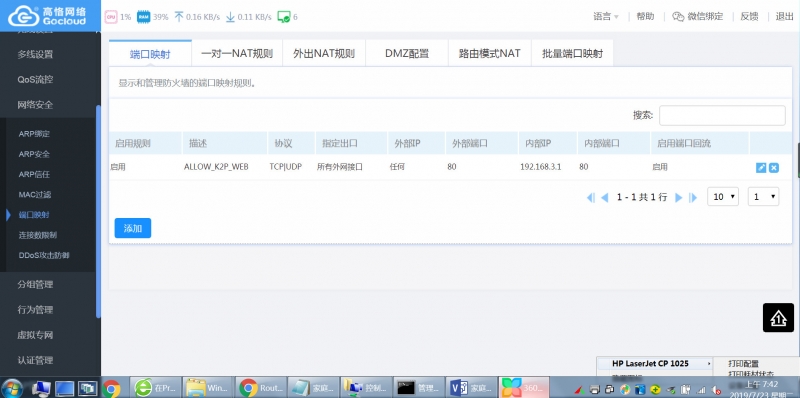Click the online devices monitor icon

284,17
